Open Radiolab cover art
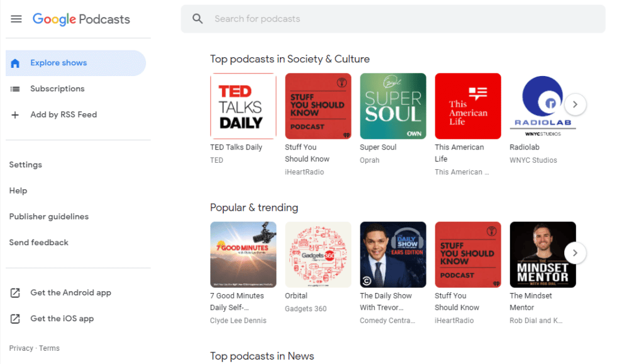Viewport: 629px width, 364px height. 543,106
